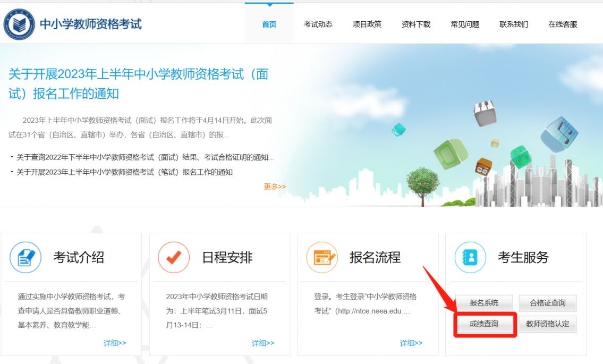Open the 资料下载 menu item
This screenshot has width=603, height=364.
[415, 24]
